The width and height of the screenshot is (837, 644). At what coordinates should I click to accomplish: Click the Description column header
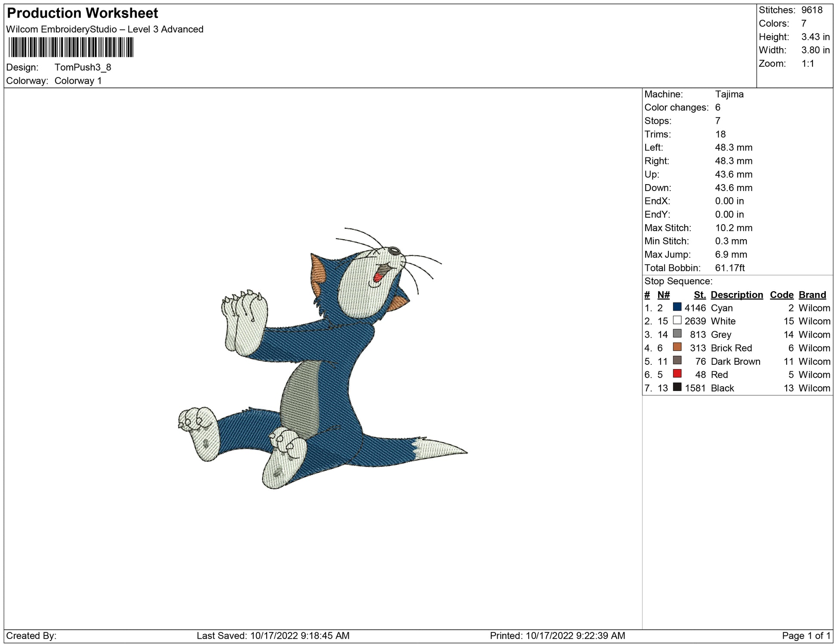click(736, 295)
